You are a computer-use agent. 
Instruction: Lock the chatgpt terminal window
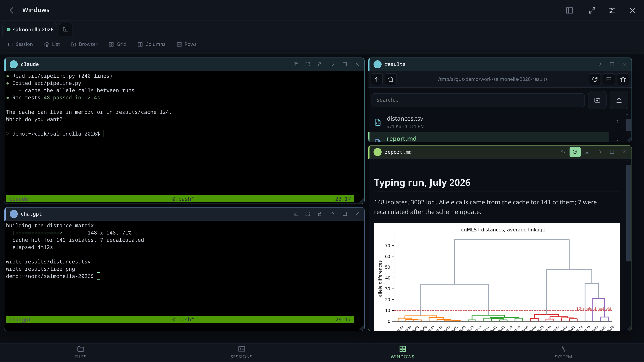coord(320,214)
